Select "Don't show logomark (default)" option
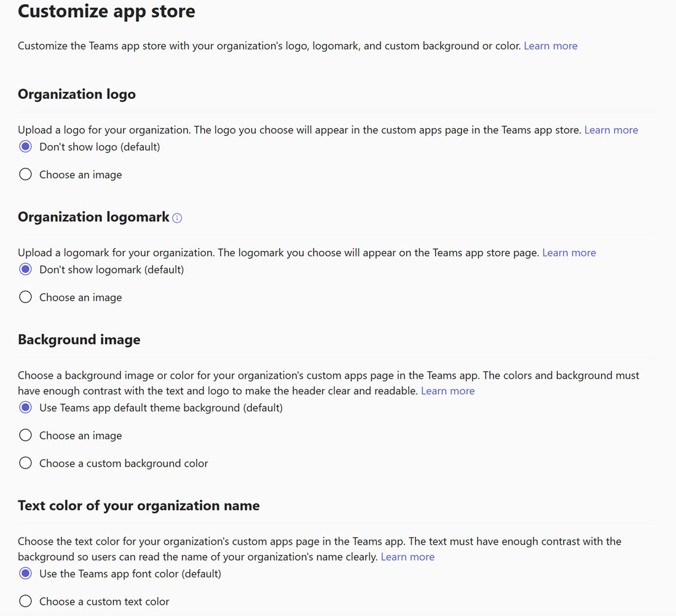Viewport: 676px width, 616px height. [25, 269]
